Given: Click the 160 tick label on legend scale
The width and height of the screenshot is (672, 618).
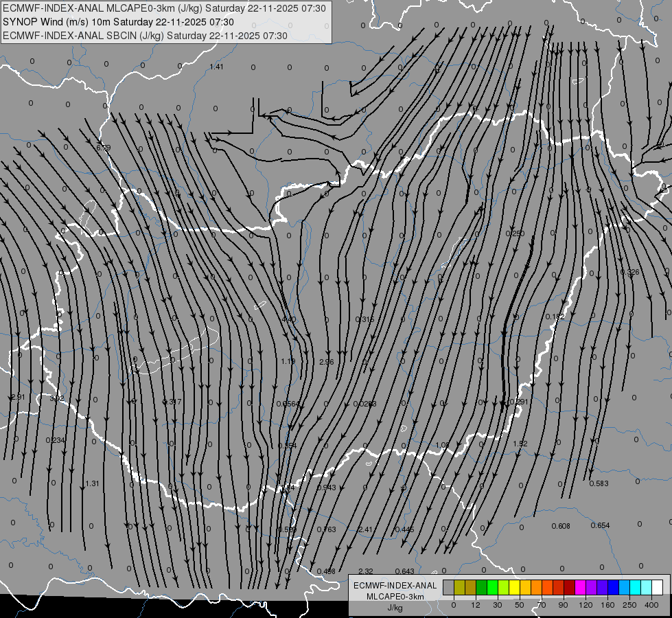Looking at the screenshot, I should tap(607, 605).
